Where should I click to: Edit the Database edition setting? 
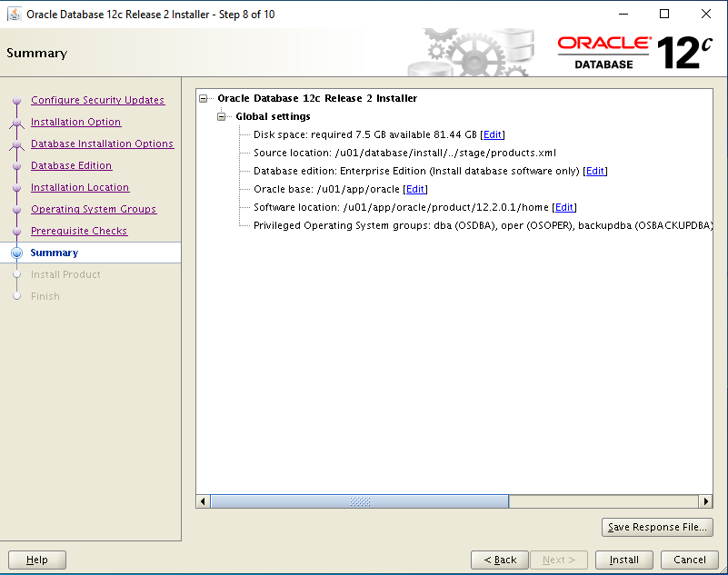click(594, 171)
